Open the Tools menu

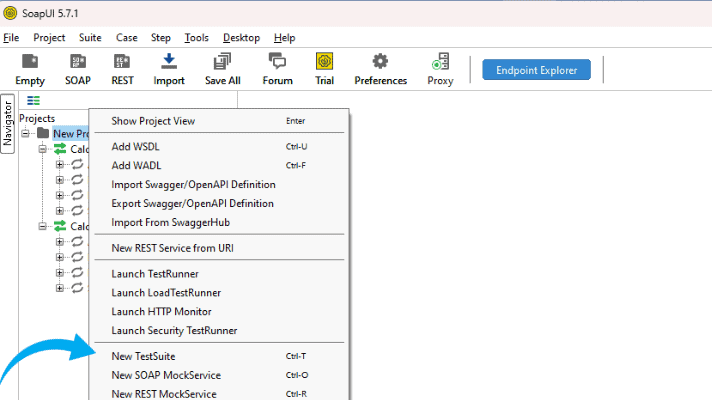[196, 38]
